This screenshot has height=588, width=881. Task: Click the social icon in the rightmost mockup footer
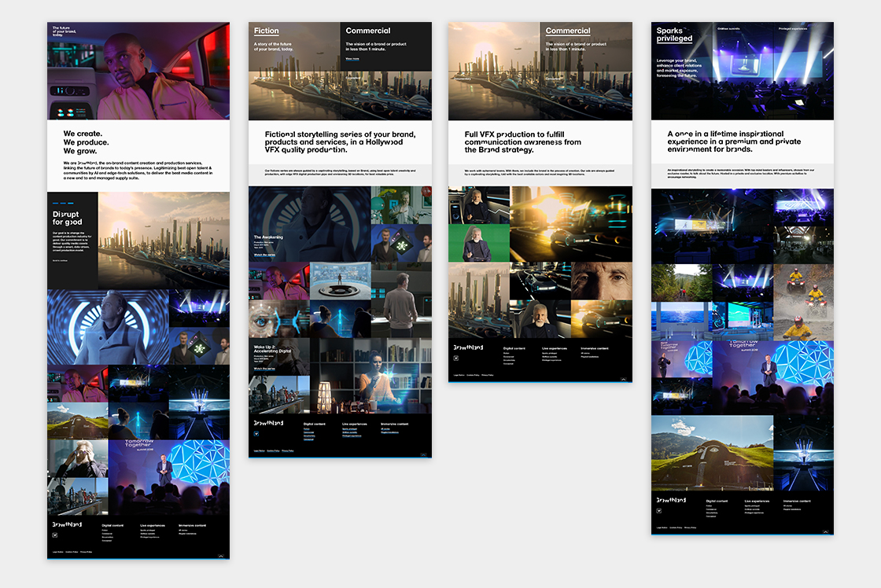(x=659, y=513)
